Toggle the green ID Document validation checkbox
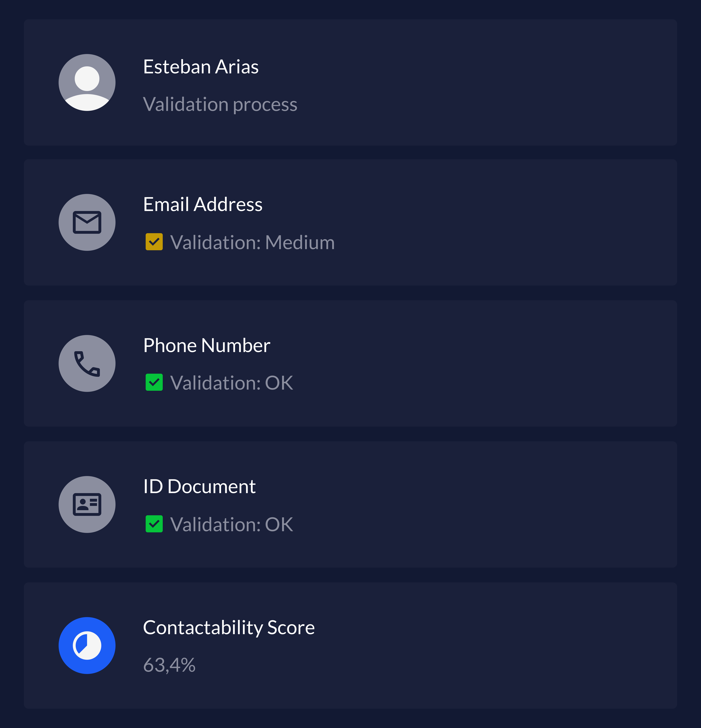The image size is (701, 728). tap(154, 524)
